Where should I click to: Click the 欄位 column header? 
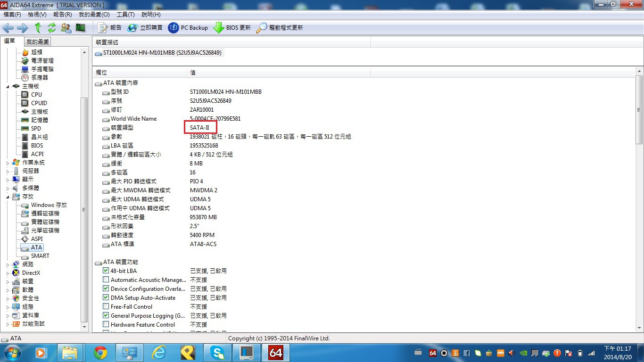(140, 73)
